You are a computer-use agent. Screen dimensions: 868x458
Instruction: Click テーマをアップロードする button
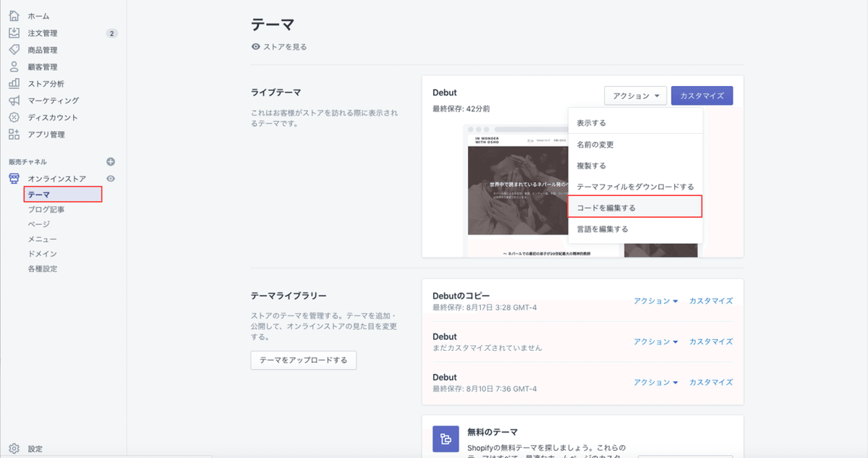tap(303, 360)
